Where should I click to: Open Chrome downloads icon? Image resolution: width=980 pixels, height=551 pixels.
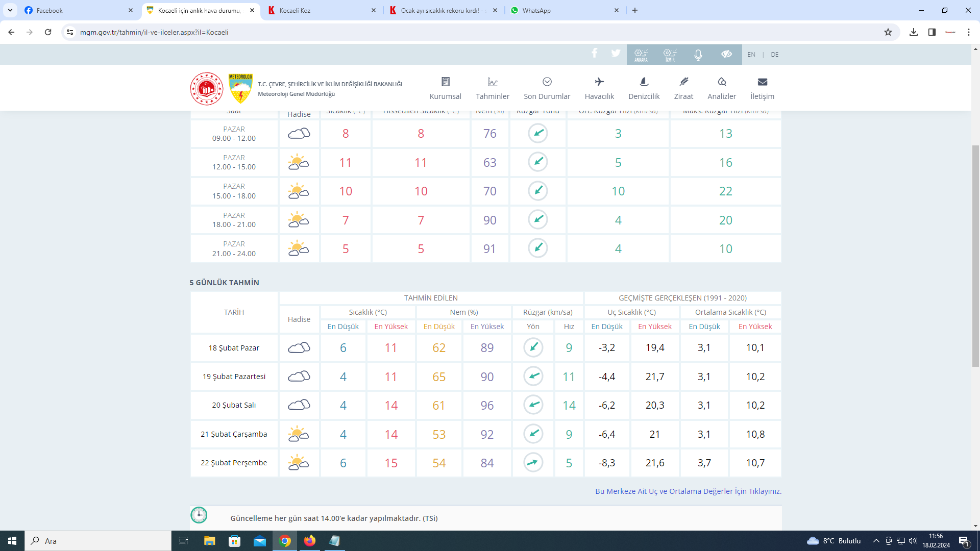click(x=914, y=32)
